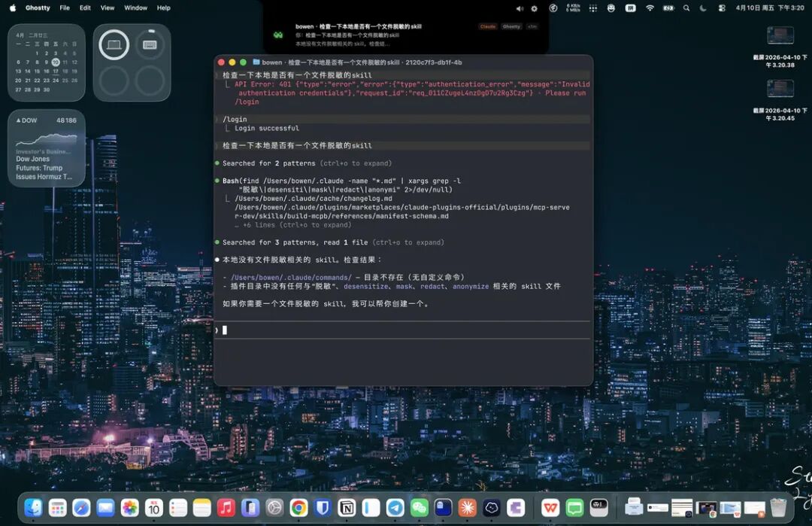The width and height of the screenshot is (812, 526).
Task: Open the volume control in menu bar
Action: click(520, 8)
